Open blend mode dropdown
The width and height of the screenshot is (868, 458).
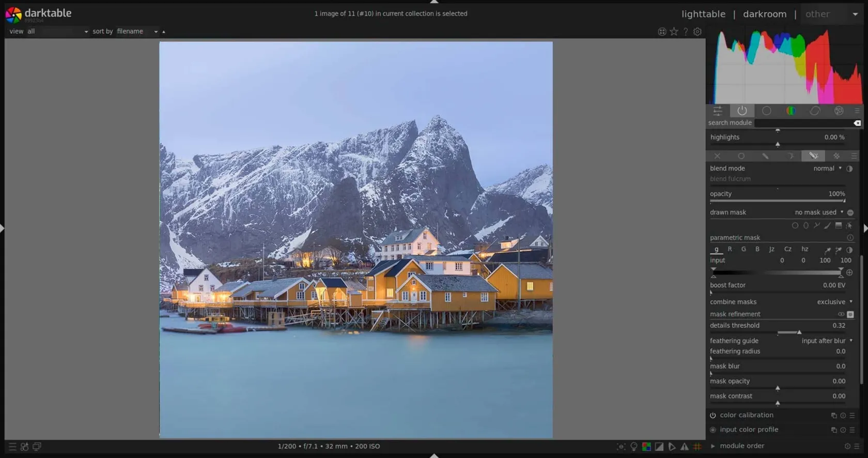(x=827, y=169)
